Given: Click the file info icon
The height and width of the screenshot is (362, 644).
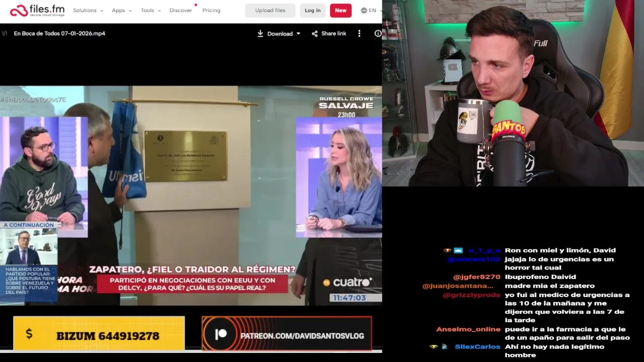Looking at the screenshot, I should point(378,34).
